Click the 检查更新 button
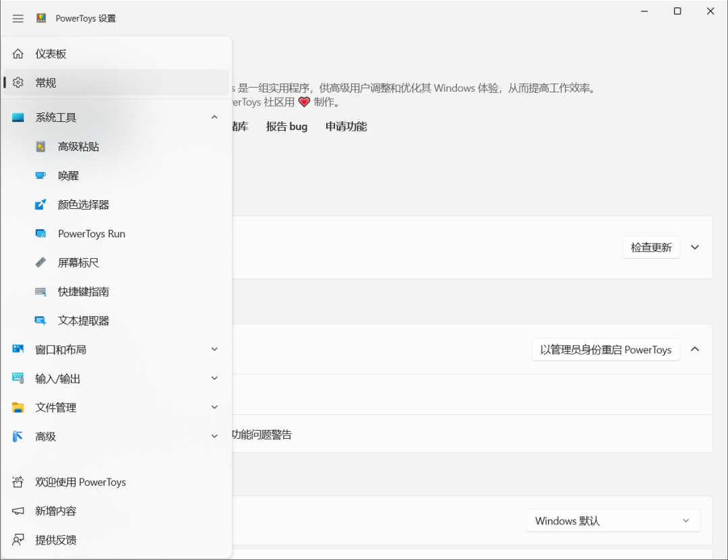Screen dimensions: 728x560 coord(651,247)
